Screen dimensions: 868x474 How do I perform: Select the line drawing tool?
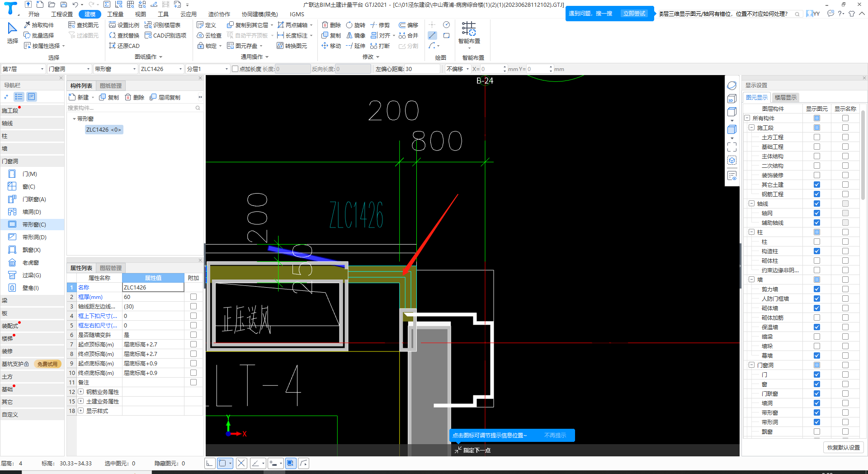tap(432, 35)
